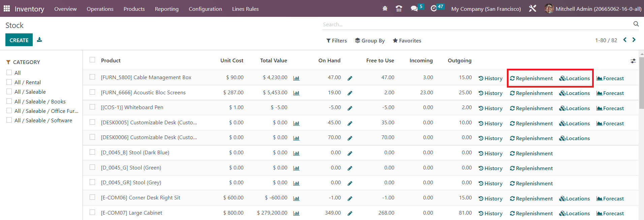Open the Favorites dropdown

click(407, 40)
